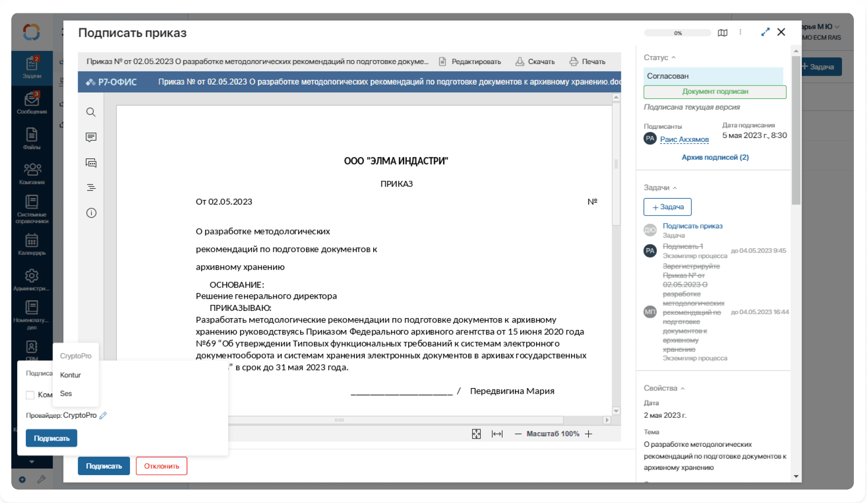The height and width of the screenshot is (503, 868).
Task: Open the comments panel icon
Action: pyautogui.click(x=91, y=137)
